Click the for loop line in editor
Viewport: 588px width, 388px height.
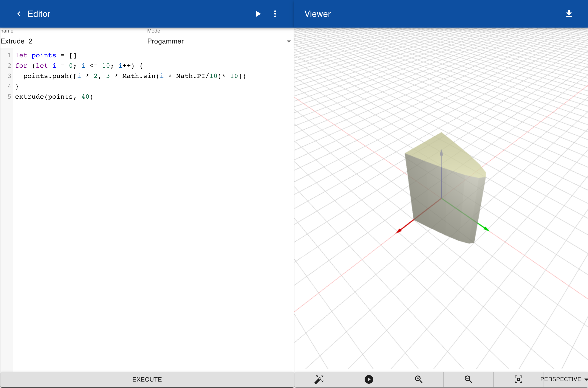point(79,66)
